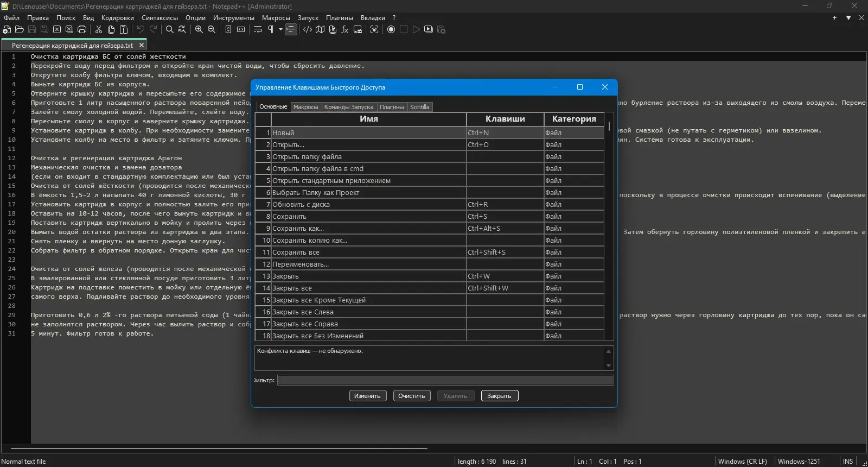Click the horizontal scrollbar of the editor
This screenshot has height=467, width=868.
pyautogui.click(x=217, y=449)
